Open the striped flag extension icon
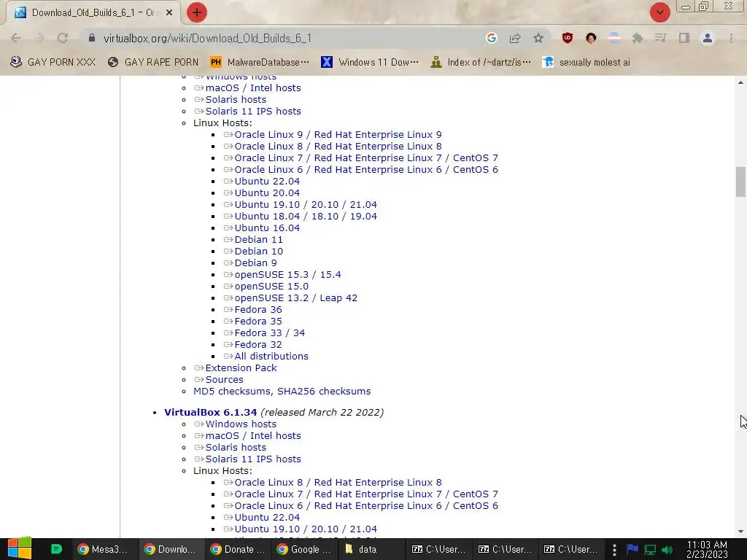Screen dimensions: 747x560 pyautogui.click(x=614, y=38)
